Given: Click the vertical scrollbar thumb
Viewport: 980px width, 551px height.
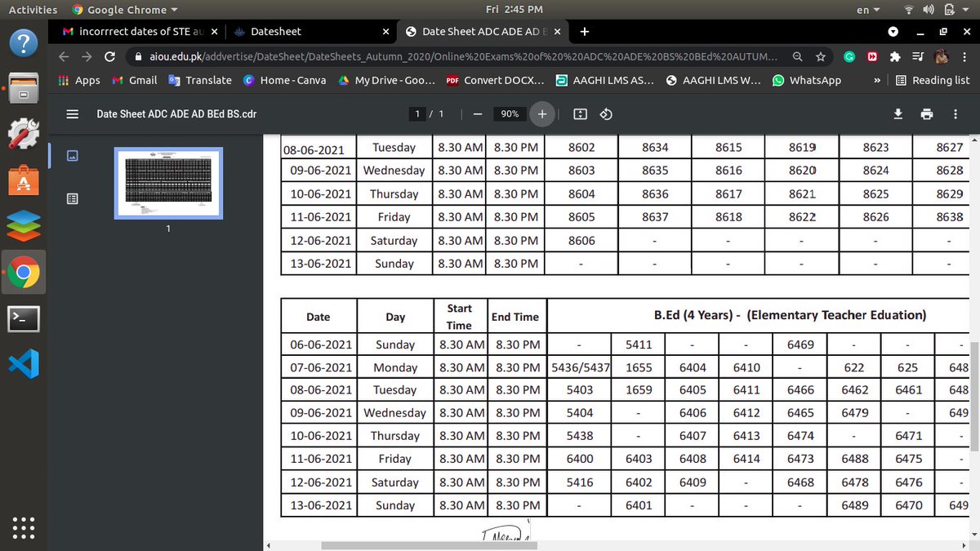Looking at the screenshot, I should [x=975, y=397].
